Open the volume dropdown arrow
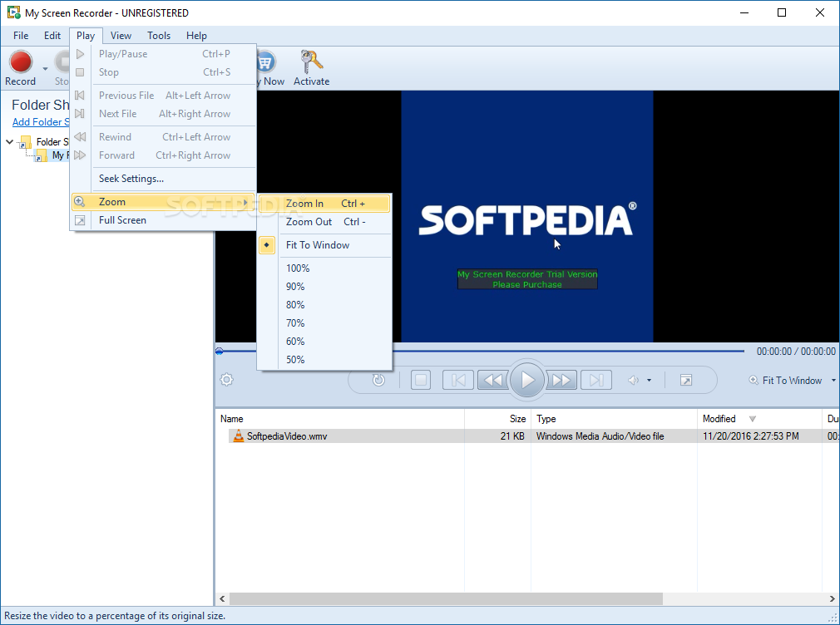The height and width of the screenshot is (625, 840). coord(650,381)
